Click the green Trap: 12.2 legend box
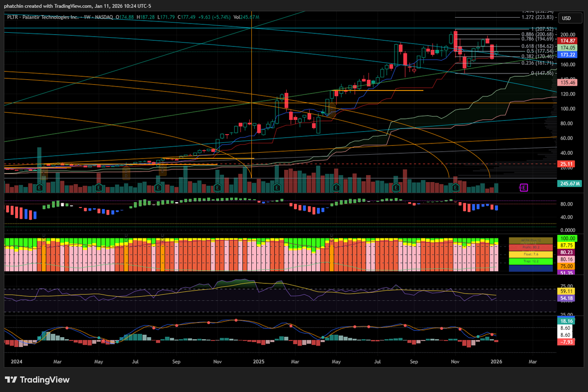588x392 pixels. (530, 261)
